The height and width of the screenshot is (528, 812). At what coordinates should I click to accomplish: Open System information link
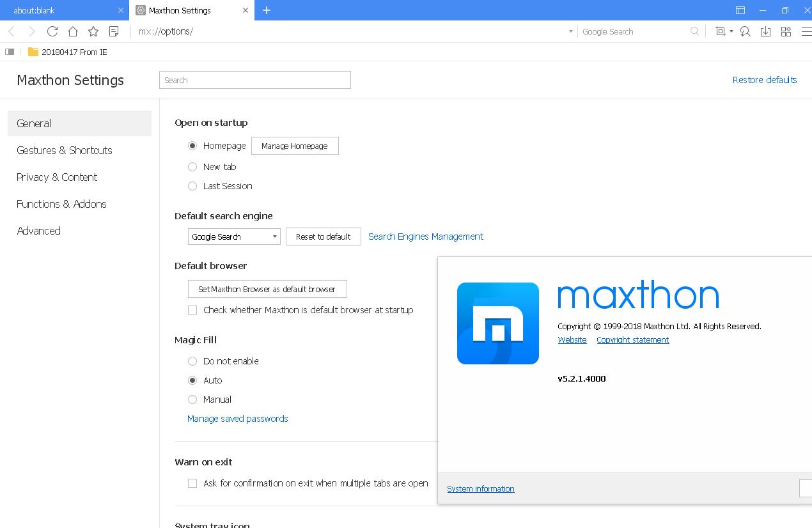point(481,489)
